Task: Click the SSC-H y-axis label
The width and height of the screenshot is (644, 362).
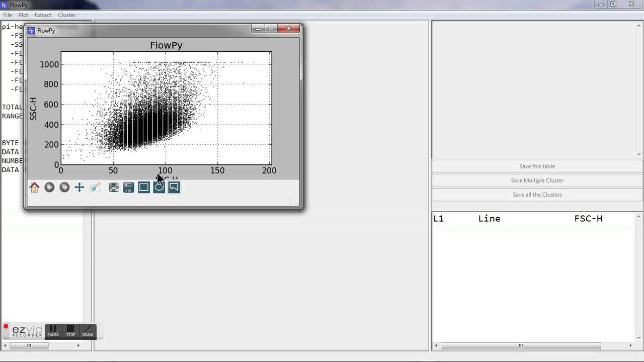Action: click(33, 109)
